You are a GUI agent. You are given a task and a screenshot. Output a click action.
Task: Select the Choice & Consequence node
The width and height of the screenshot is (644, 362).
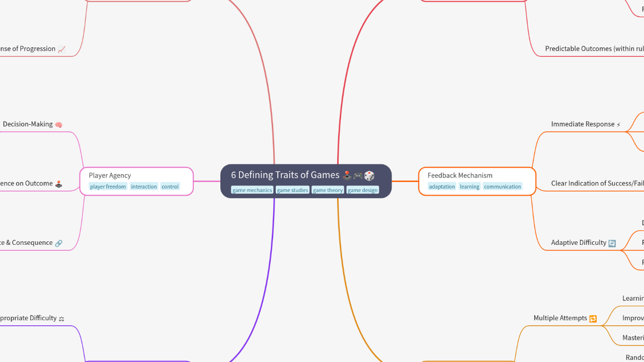(x=31, y=243)
